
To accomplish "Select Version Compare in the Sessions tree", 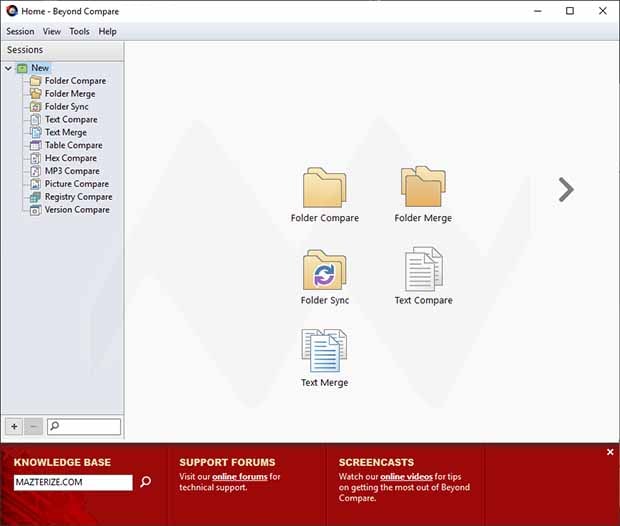I will [x=77, y=210].
